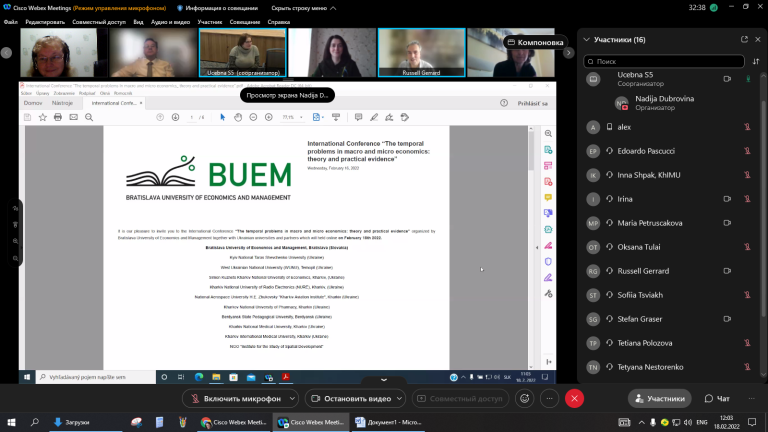Open panel options ellipsis at bottom right
Screen dimensions: 768x432
click(751, 399)
